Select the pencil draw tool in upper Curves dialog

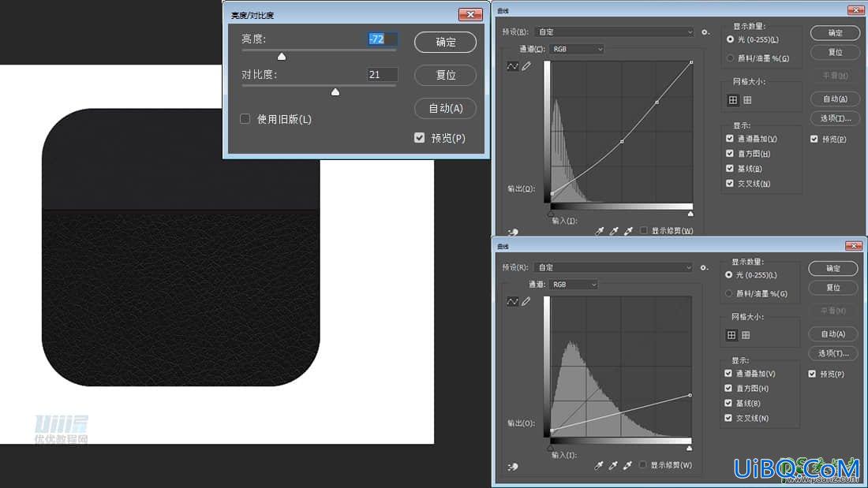[526, 66]
